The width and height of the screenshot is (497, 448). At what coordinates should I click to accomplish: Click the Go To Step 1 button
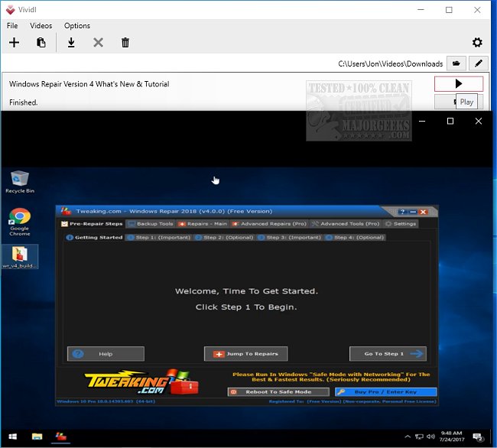[x=388, y=354]
